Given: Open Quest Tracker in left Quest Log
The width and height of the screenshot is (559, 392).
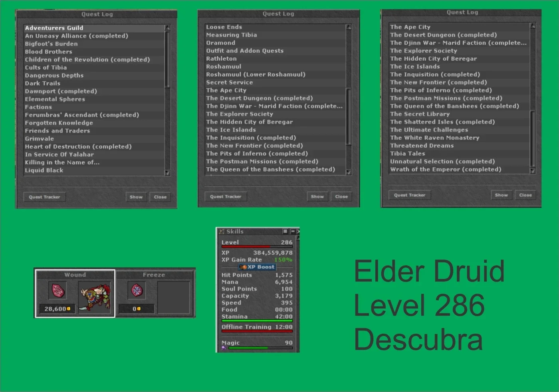Looking at the screenshot, I should tap(44, 197).
